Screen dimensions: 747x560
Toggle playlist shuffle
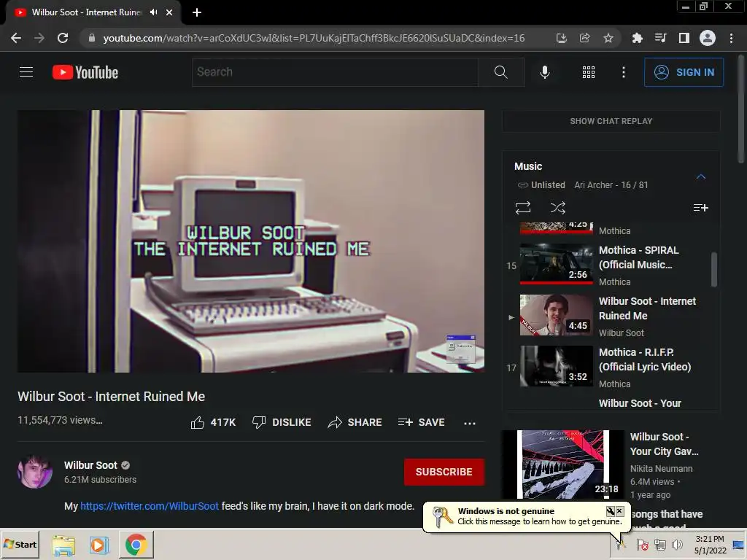(557, 208)
